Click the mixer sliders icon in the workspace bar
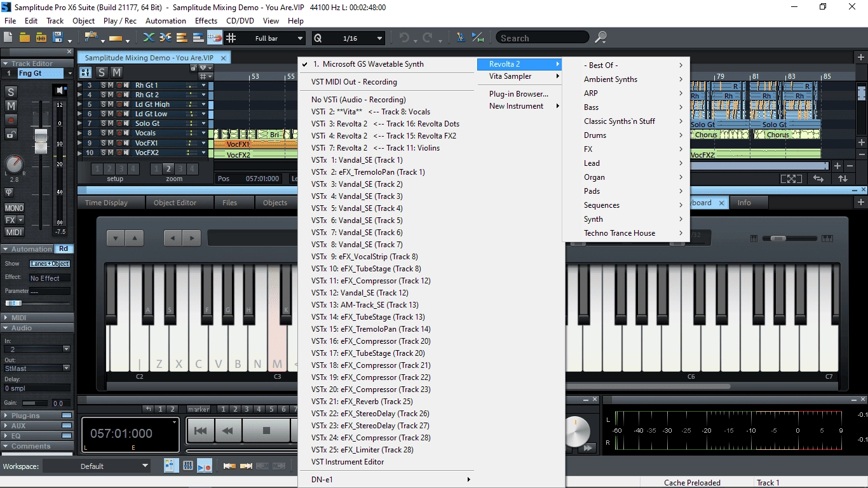 click(188, 466)
